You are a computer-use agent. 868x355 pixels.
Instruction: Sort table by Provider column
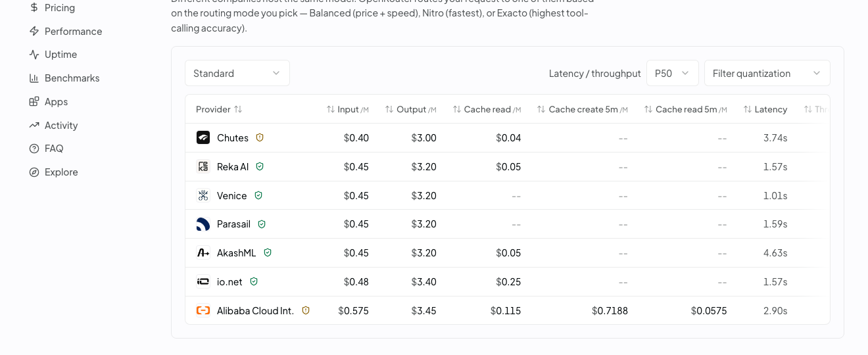[219, 109]
